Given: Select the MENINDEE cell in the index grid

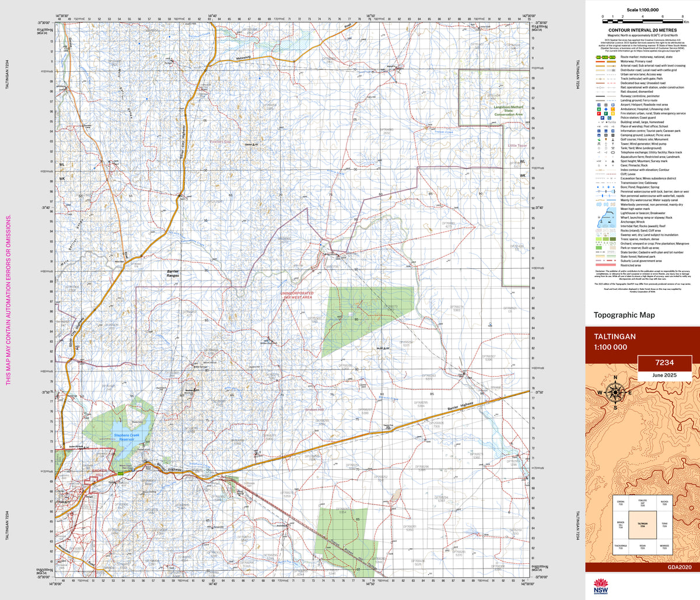Looking at the screenshot, I should 664,547.
